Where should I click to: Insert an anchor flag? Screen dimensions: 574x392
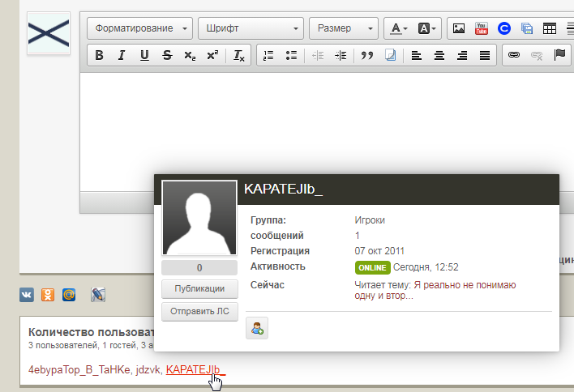click(559, 55)
